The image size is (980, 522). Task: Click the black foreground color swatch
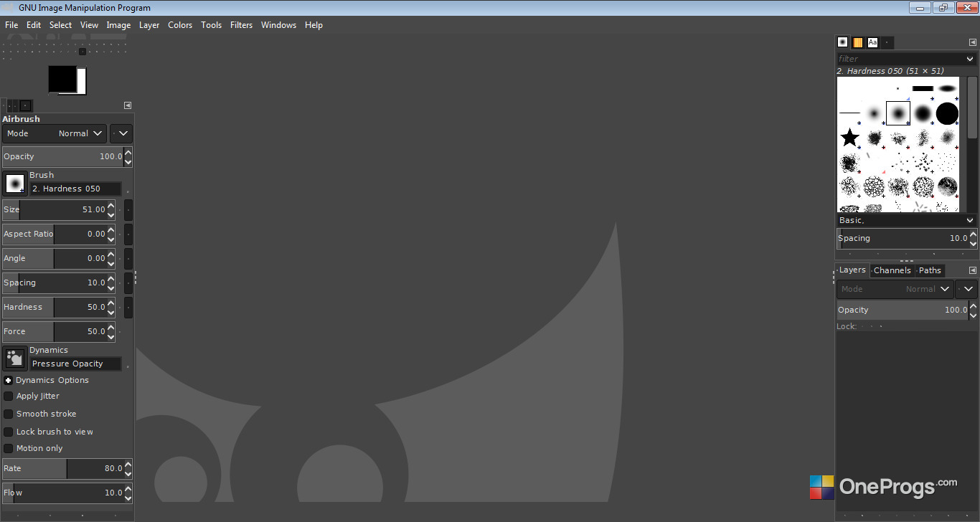(x=62, y=78)
